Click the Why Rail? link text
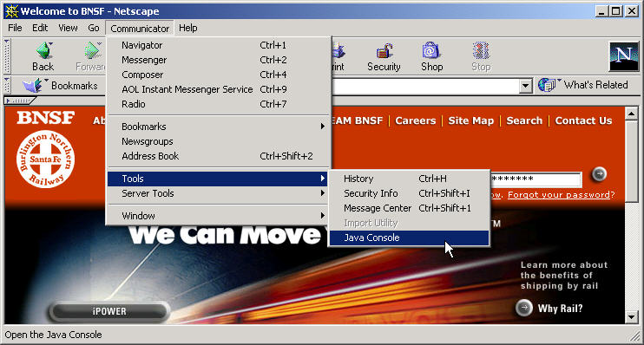This screenshot has height=345, width=644. 560,309
